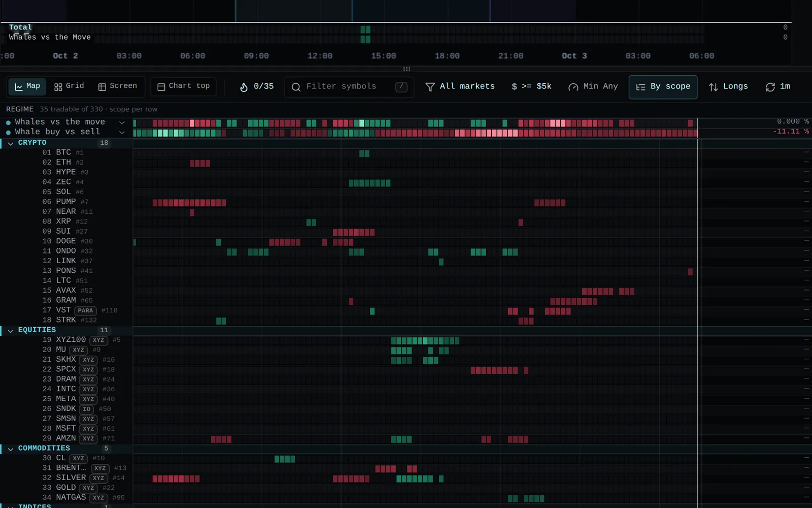
Task: Open the NATGAS commodity row
Action: coord(66,498)
